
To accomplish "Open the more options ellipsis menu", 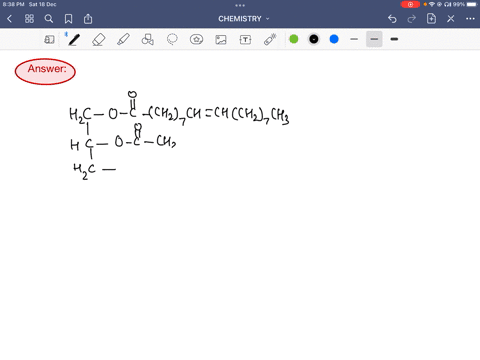I will point(470,19).
